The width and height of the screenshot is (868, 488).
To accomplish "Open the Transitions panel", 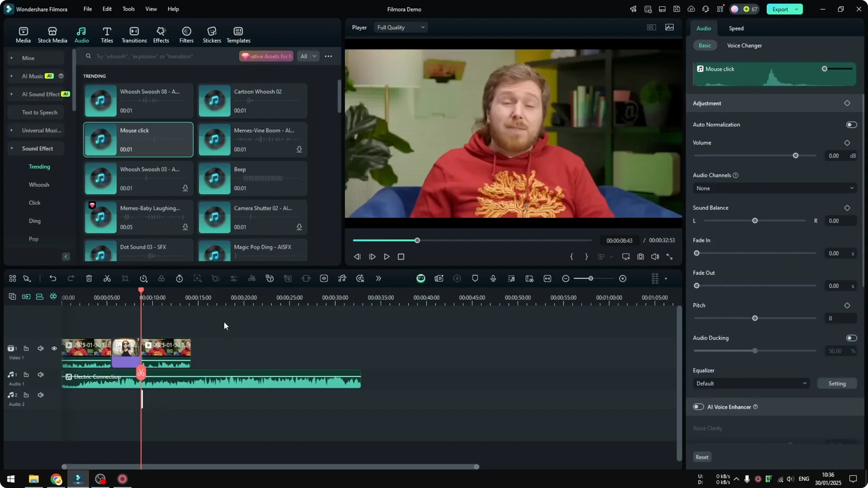I will [x=134, y=34].
